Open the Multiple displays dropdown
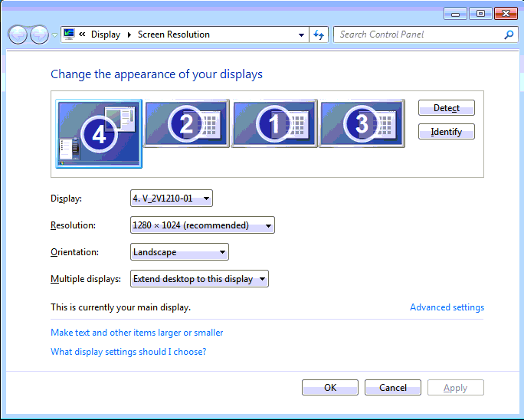 click(x=199, y=278)
